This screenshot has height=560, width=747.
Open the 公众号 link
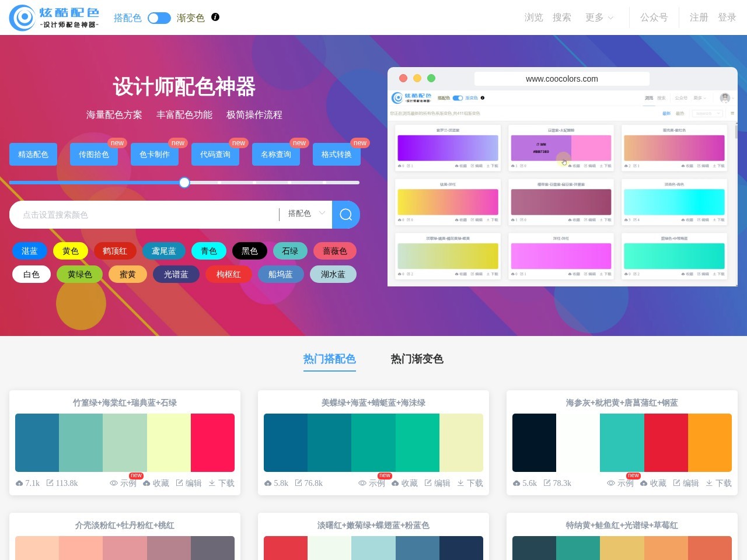[x=654, y=17]
